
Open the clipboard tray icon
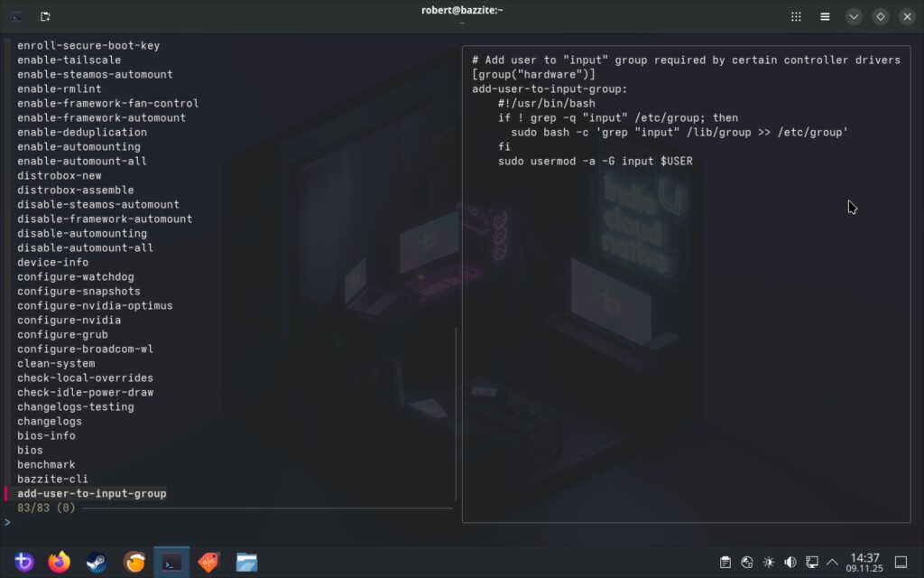725,562
